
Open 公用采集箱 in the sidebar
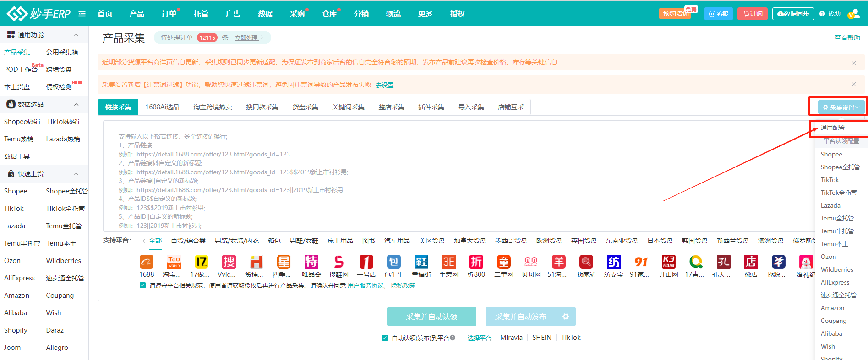click(x=62, y=52)
